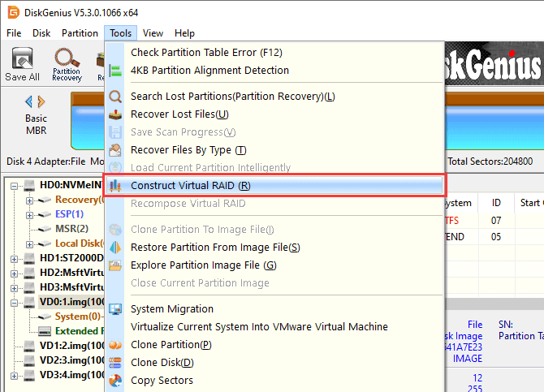
Task: Open the File menu
Action: (14, 33)
